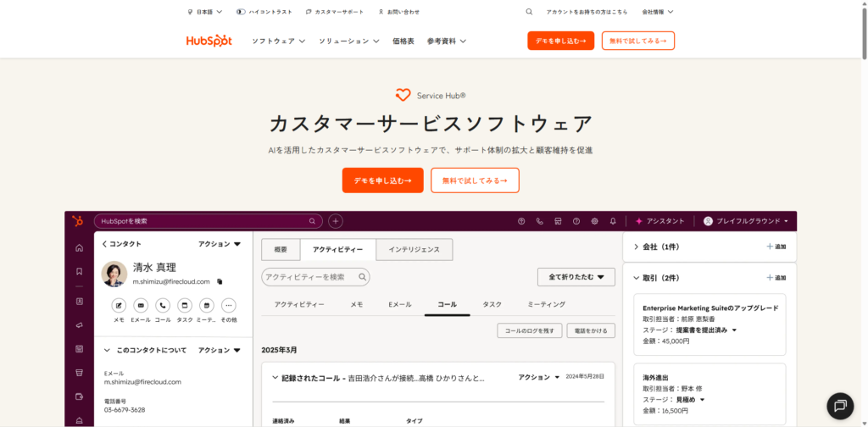
Task: Open the megaphone marketing icon in sidebar
Action: pos(79,325)
